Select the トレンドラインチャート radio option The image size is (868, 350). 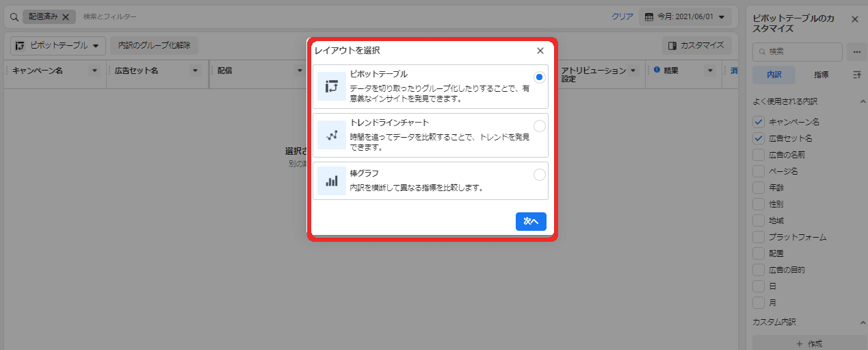539,126
